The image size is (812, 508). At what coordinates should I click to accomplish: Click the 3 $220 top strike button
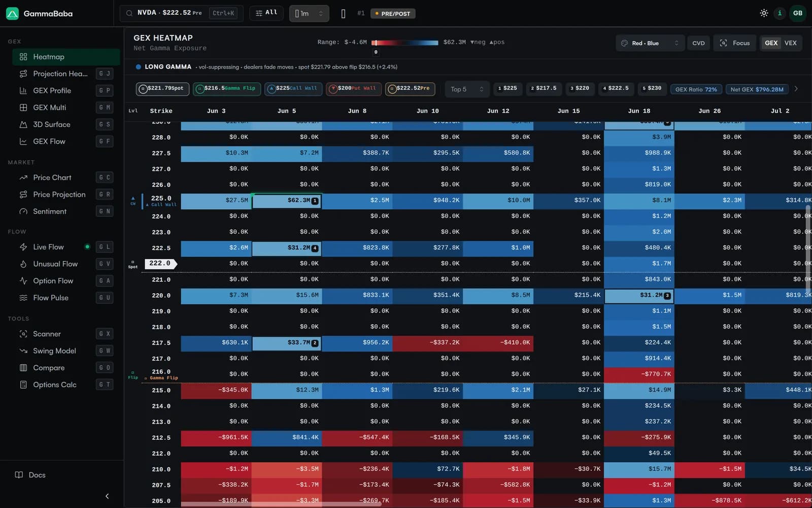pyautogui.click(x=580, y=88)
